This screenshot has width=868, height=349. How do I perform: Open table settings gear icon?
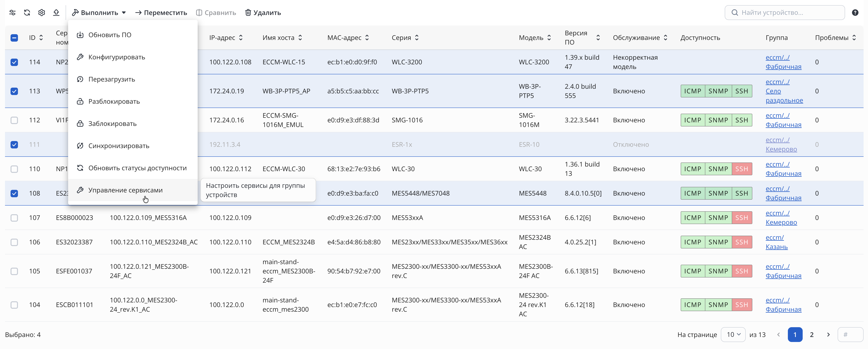click(41, 12)
